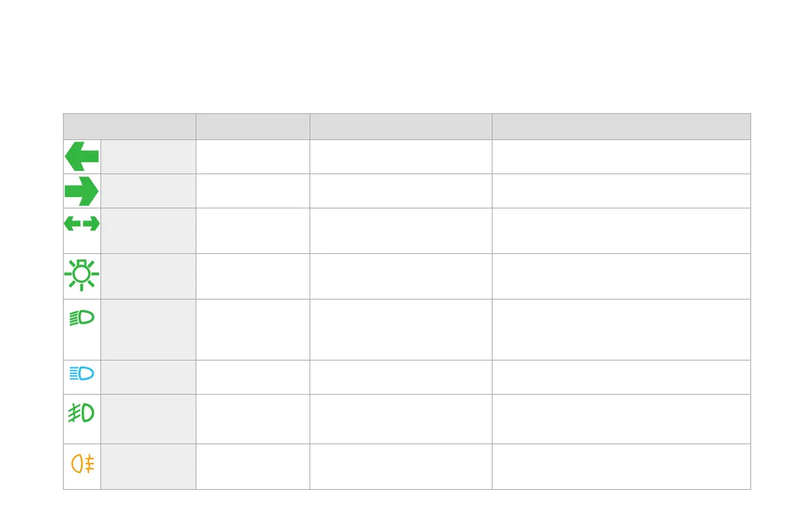This screenshot has height=532, width=798.
Task: Click grey label cell beside left arrow icon
Action: (x=148, y=157)
